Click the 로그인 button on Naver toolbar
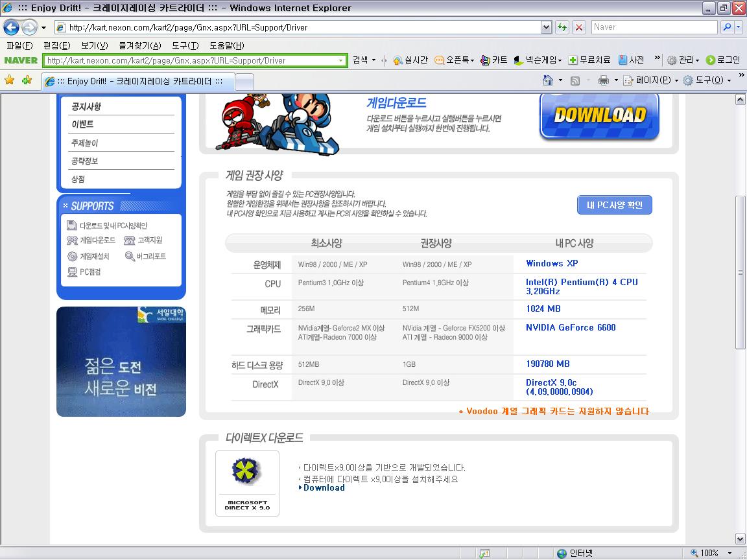The image size is (747, 560). [x=723, y=60]
